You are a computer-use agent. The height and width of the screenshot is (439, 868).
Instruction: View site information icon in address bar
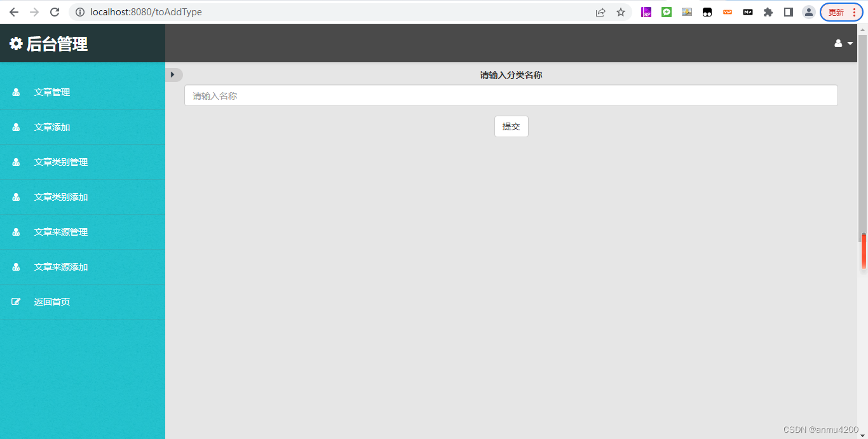point(80,12)
